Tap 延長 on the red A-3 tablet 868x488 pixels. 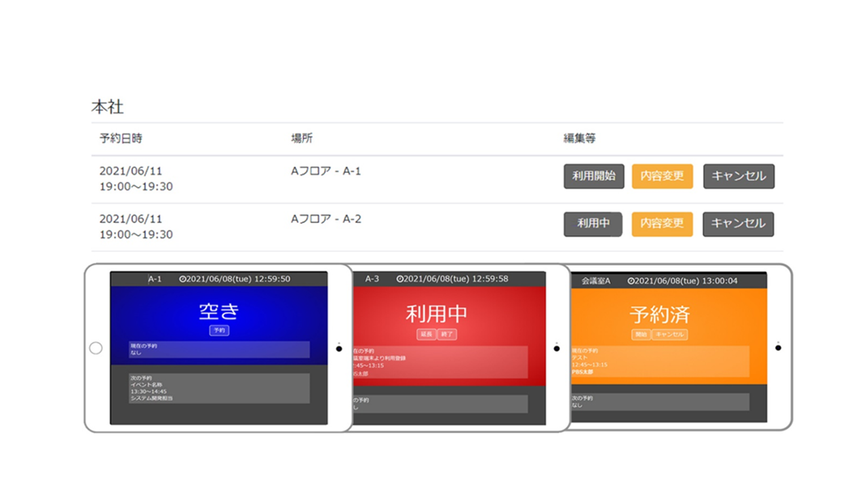click(426, 334)
